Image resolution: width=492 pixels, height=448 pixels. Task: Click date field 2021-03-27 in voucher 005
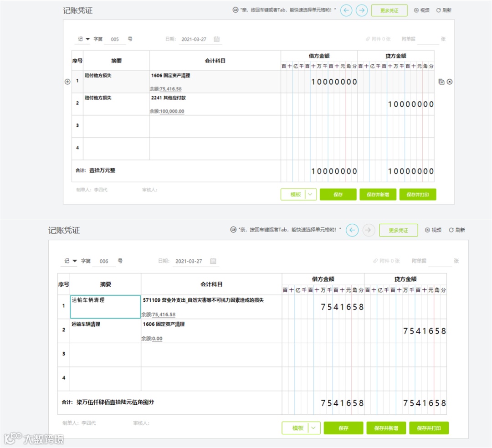(194, 39)
